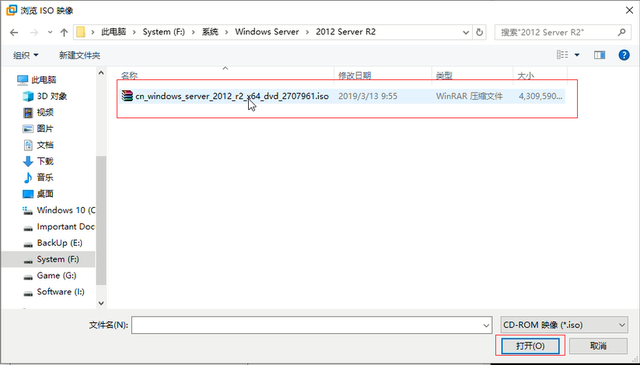
Task: Open the 组织 organize menu
Action: click(x=26, y=55)
